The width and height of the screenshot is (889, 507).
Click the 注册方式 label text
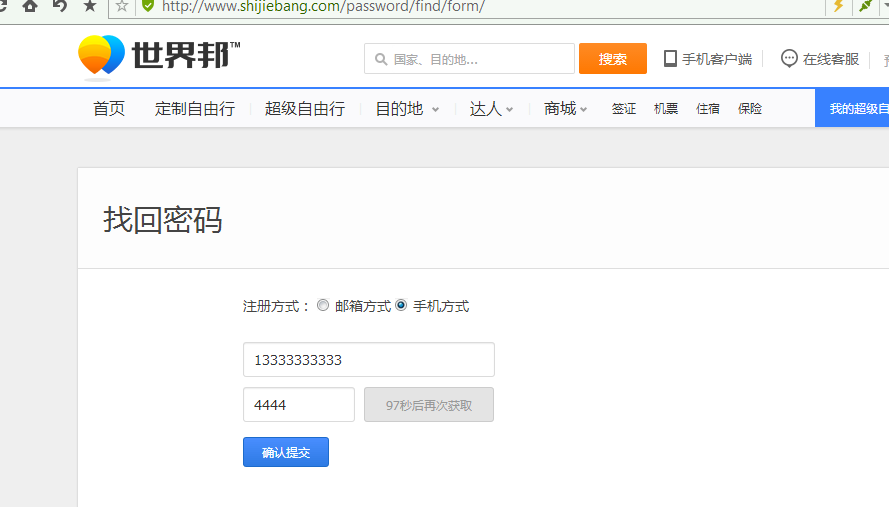(276, 306)
